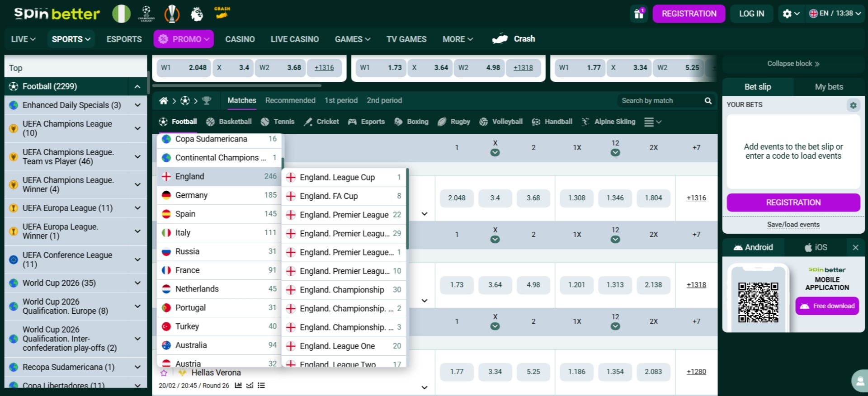Click the support chat icon
This screenshot has height=396, width=868.
point(860,381)
